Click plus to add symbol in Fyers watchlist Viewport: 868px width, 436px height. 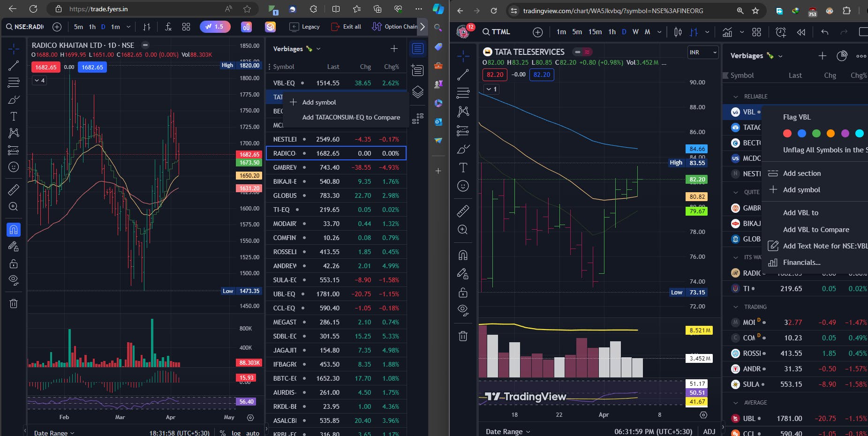(394, 49)
